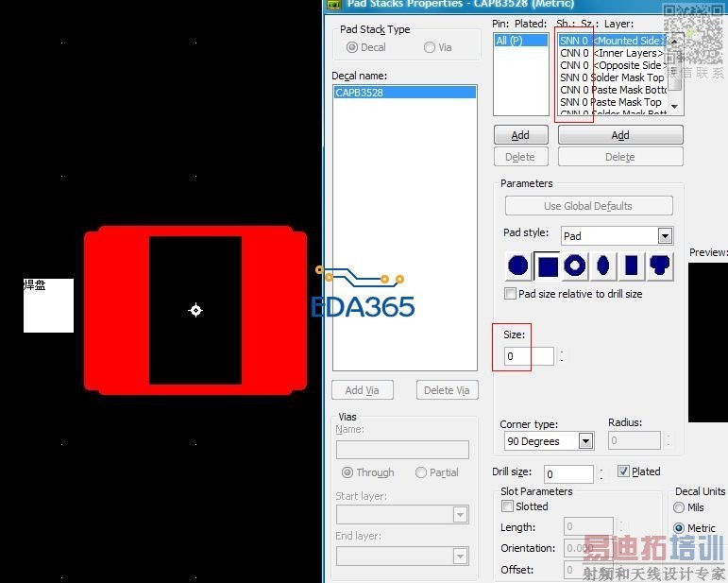Image resolution: width=728 pixels, height=583 pixels.
Task: Click the Radius input field
Action: pos(635,440)
